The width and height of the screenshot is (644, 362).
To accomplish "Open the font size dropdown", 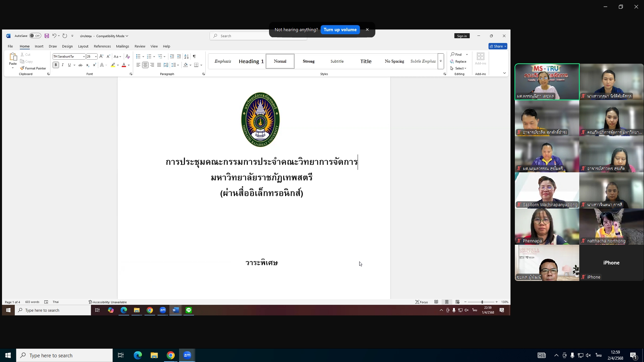I will pos(96,57).
